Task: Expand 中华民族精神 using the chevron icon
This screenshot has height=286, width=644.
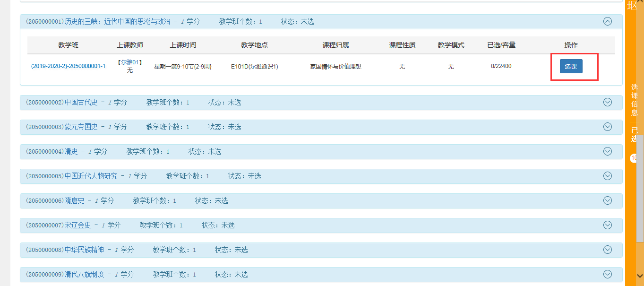Action: [x=608, y=250]
